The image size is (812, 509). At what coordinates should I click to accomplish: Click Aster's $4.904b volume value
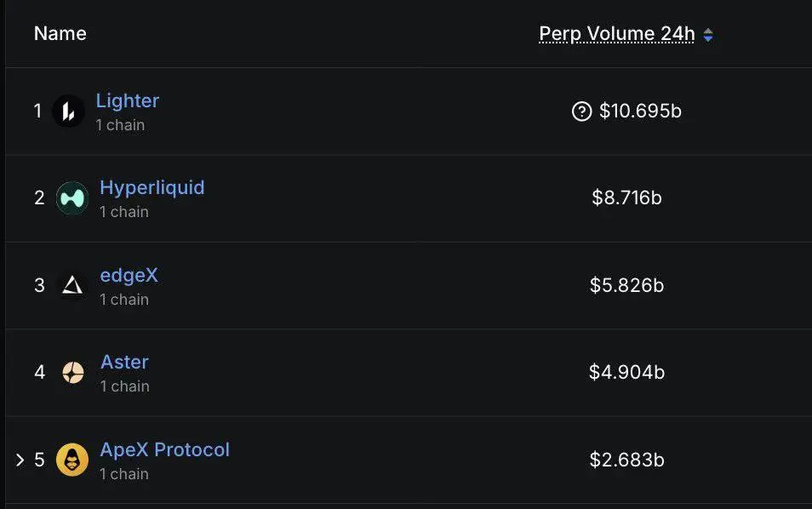[x=626, y=372]
